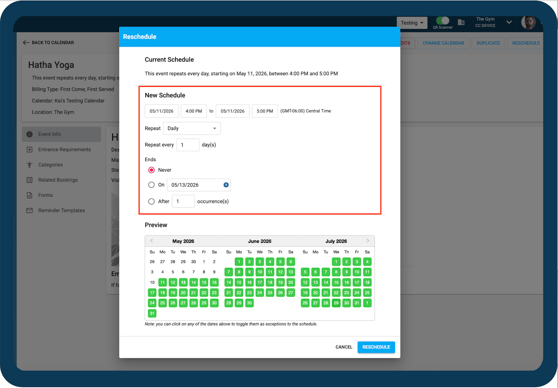Select the On date radio button
The width and height of the screenshot is (558, 388).
coord(151,185)
